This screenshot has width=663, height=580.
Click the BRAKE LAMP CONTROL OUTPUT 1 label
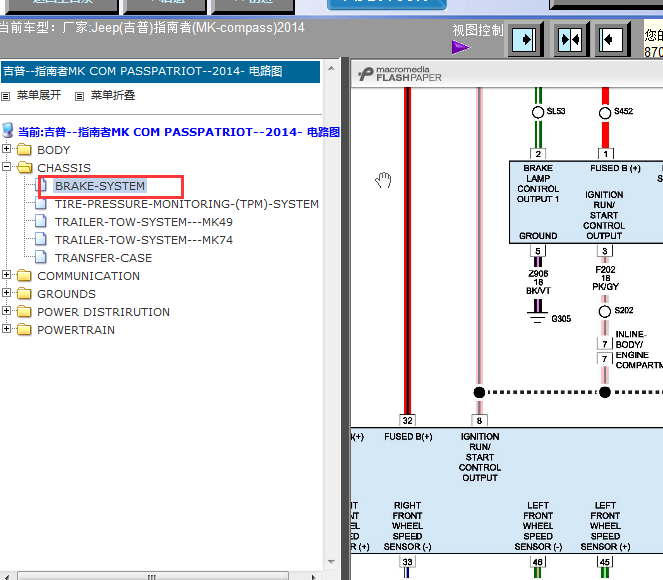click(538, 183)
